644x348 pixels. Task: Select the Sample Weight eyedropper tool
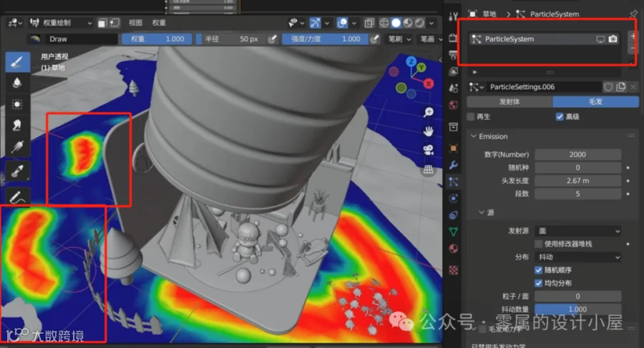(17, 171)
